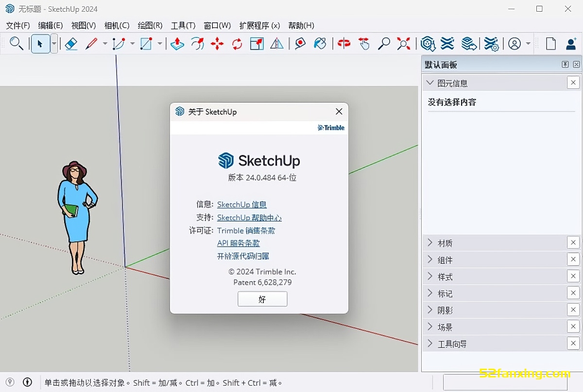The width and height of the screenshot is (583, 392).
Task: Toggle the pin on 默认面板 tray
Action: pyautogui.click(x=566, y=65)
